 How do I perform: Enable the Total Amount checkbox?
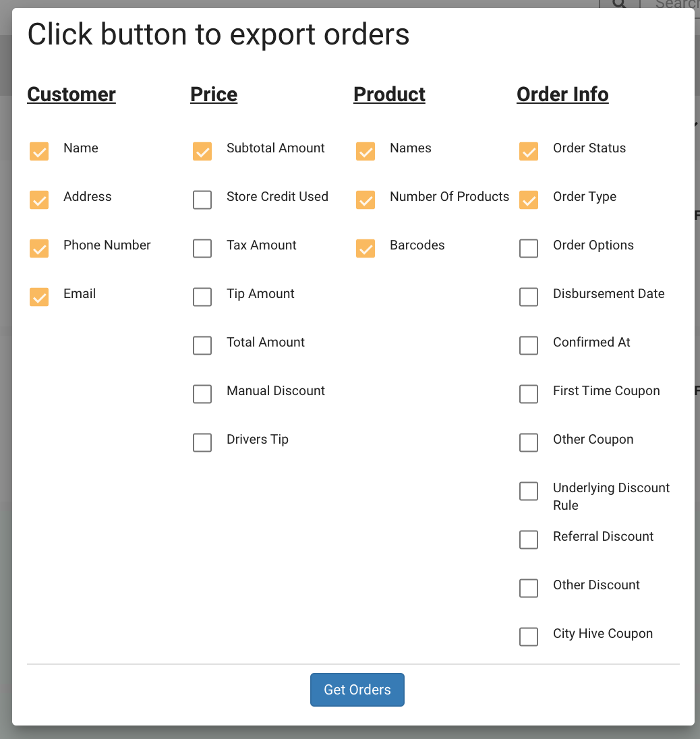pos(202,345)
